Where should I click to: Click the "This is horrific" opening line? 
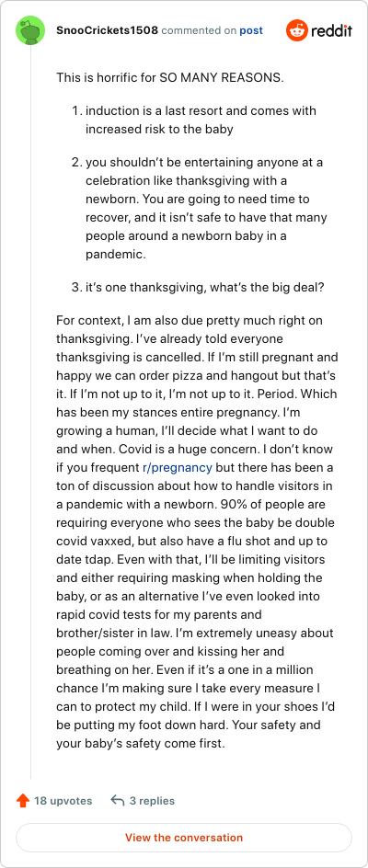[170, 77]
